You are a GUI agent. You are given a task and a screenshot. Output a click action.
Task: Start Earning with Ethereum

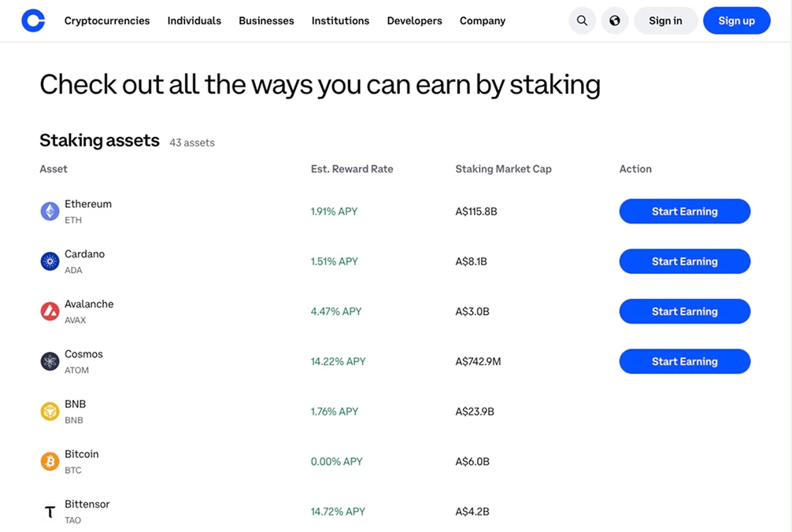[x=684, y=211]
